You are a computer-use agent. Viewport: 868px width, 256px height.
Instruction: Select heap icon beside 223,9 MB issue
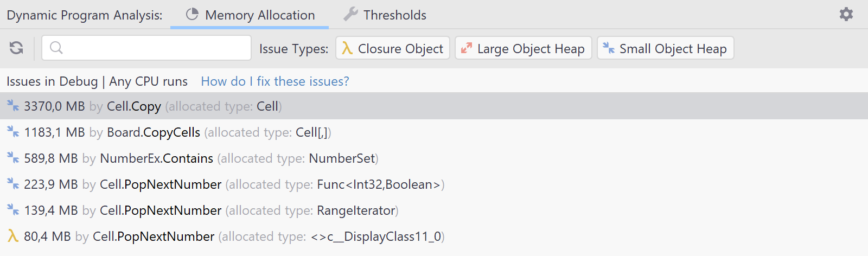tap(13, 184)
